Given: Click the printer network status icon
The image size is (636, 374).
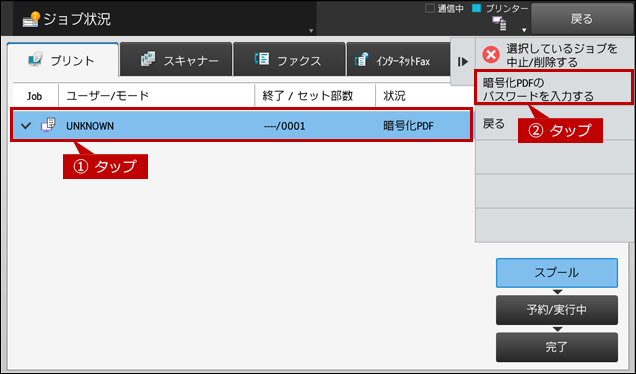Looking at the screenshot, I should pyautogui.click(x=499, y=23).
